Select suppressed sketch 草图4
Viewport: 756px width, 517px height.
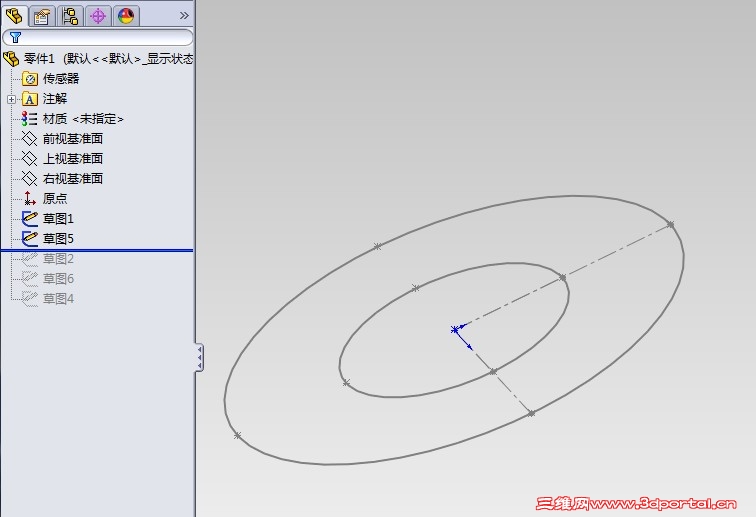pyautogui.click(x=58, y=299)
